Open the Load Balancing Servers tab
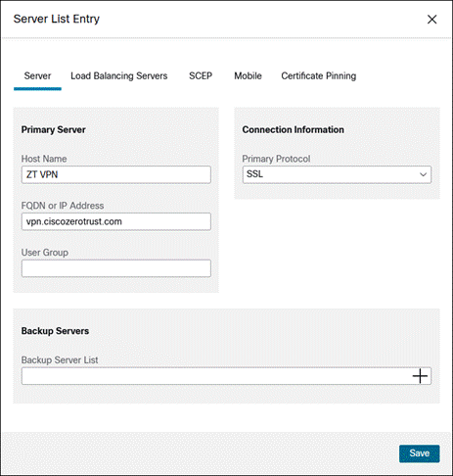453x476 pixels. (119, 76)
